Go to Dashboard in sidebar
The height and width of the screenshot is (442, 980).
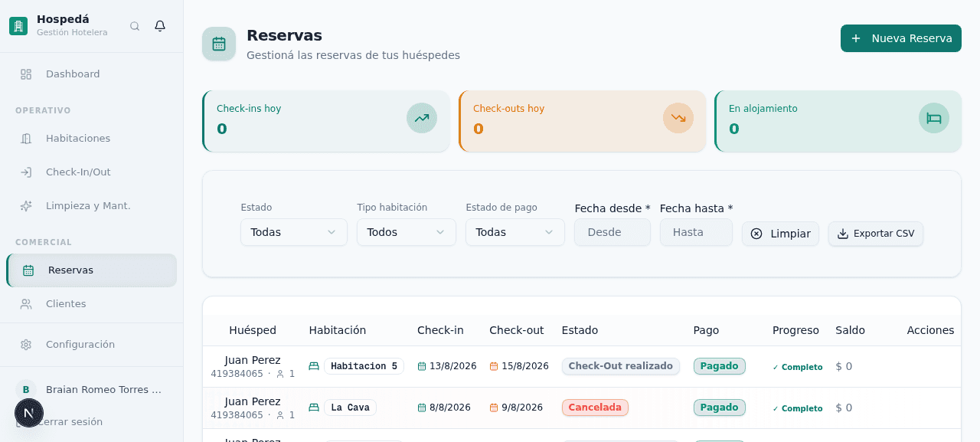click(92, 74)
